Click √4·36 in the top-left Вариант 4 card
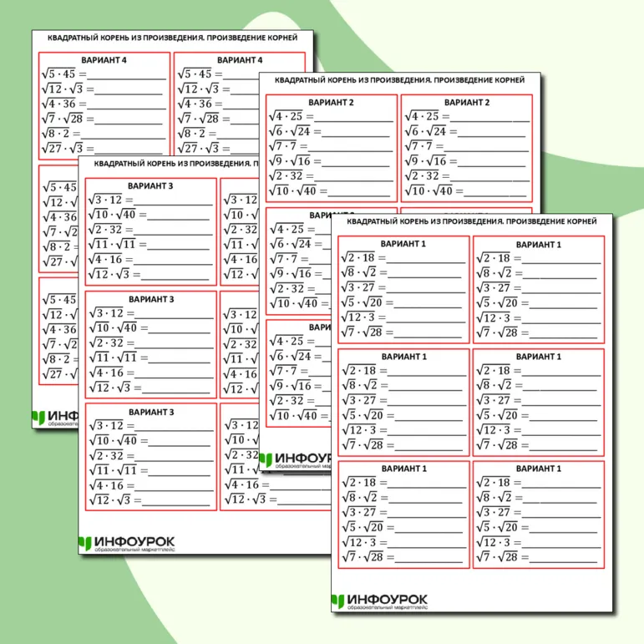644x644 pixels. point(58,104)
